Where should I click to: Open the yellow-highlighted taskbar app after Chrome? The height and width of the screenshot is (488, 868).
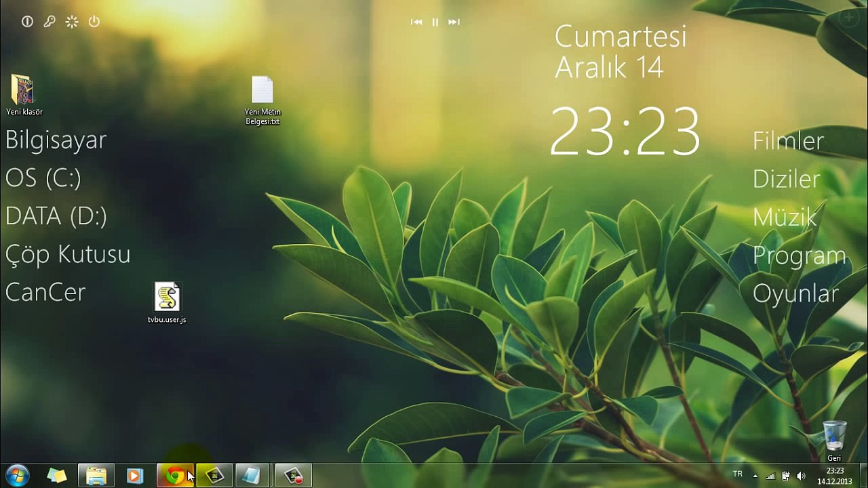click(x=214, y=476)
